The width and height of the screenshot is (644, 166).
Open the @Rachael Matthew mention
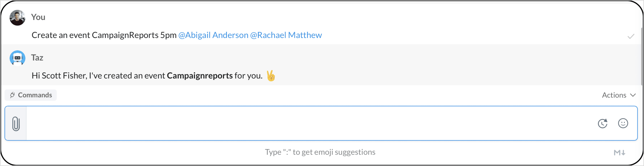[286, 35]
